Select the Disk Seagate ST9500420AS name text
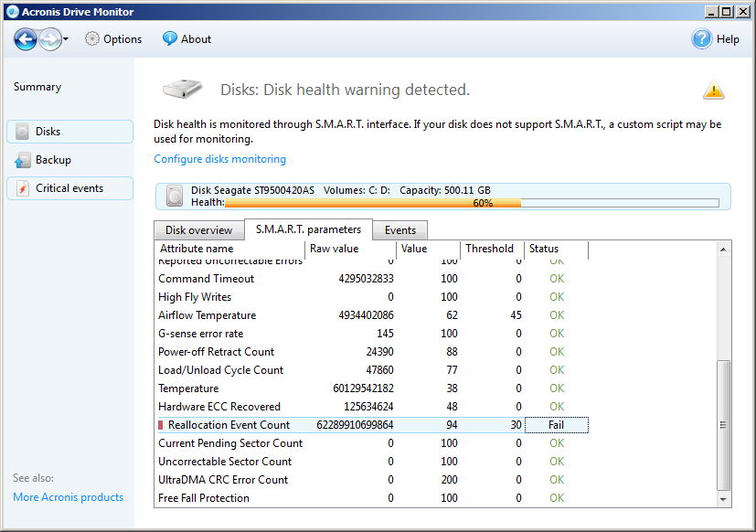This screenshot has width=756, height=532. 252,190
